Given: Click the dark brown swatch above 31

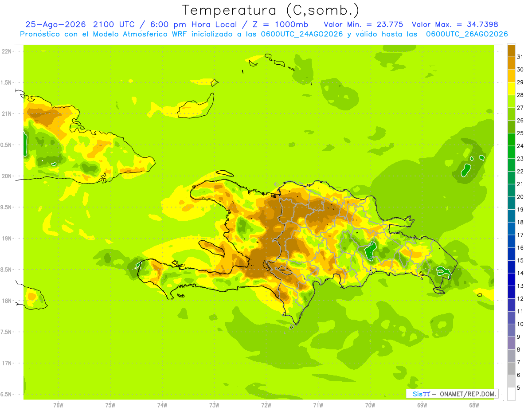Looking at the screenshot, I should click(x=511, y=50).
